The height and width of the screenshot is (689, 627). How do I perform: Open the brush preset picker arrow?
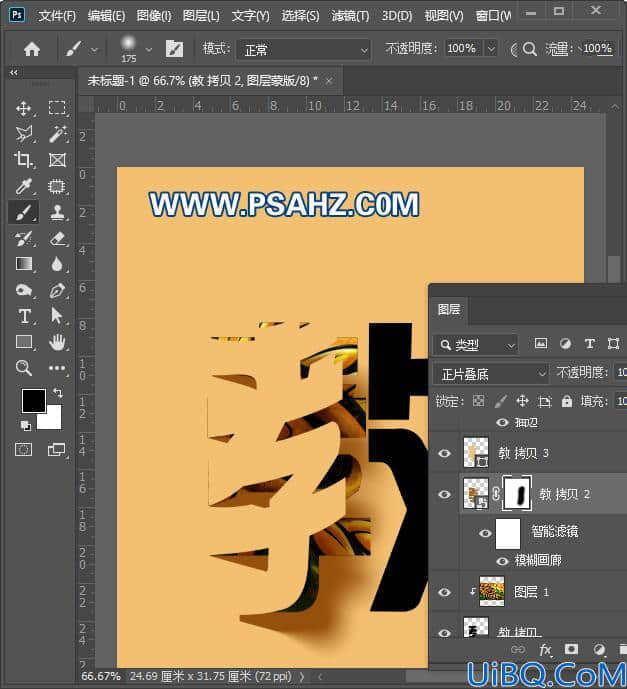tap(149, 50)
